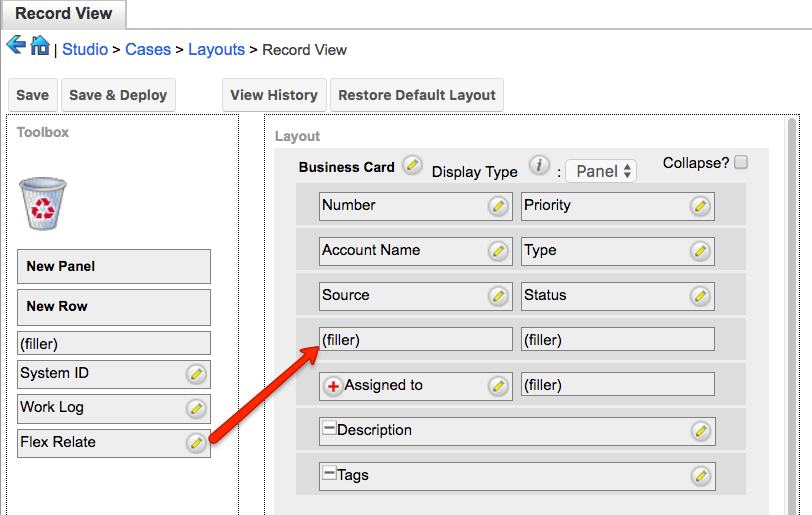Screen dimensions: 812x515
Task: Click red plus on Assigned to field
Action: click(x=333, y=386)
